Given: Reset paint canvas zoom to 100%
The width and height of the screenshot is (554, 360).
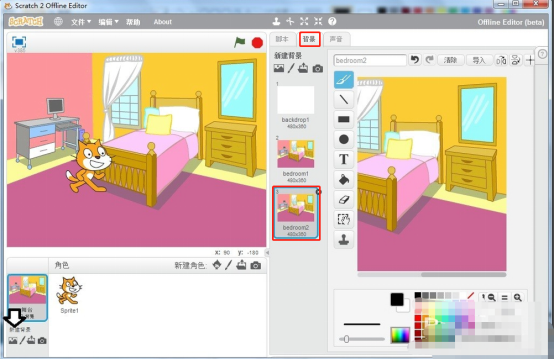Looking at the screenshot, I should pos(505,297).
